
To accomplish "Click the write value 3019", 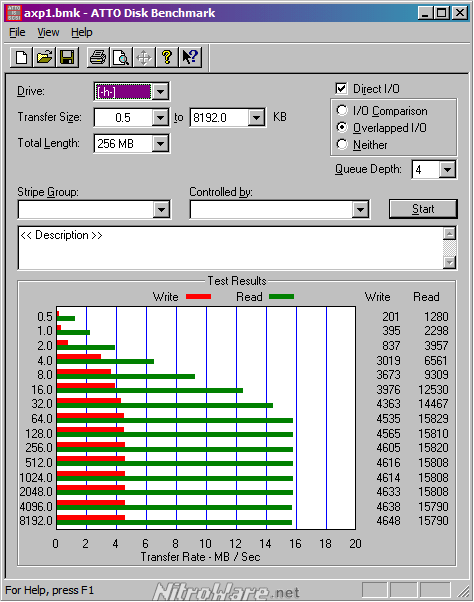I will pos(388,361).
